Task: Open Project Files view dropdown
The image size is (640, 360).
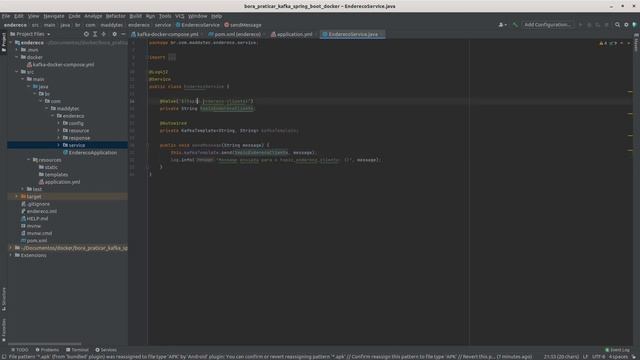Action: click(30, 34)
